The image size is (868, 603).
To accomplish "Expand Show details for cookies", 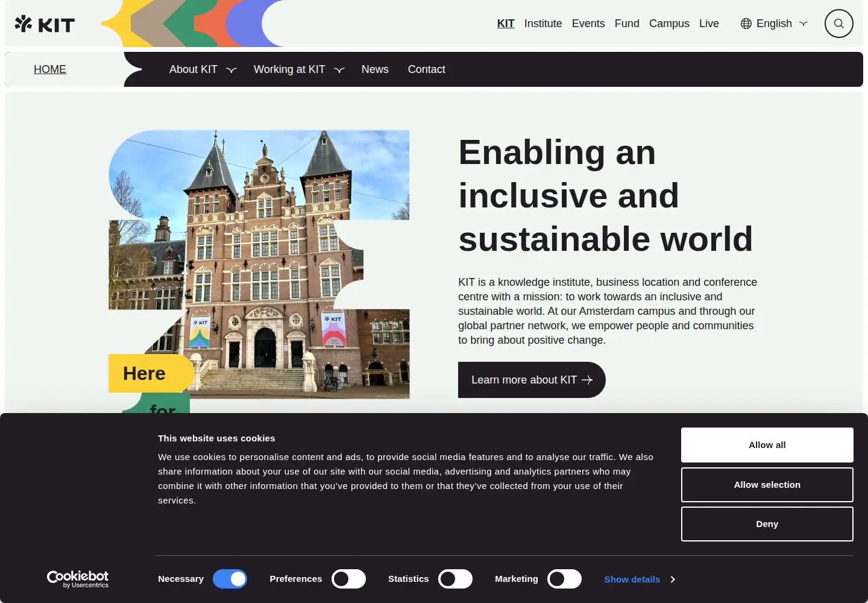I will pyautogui.click(x=640, y=579).
